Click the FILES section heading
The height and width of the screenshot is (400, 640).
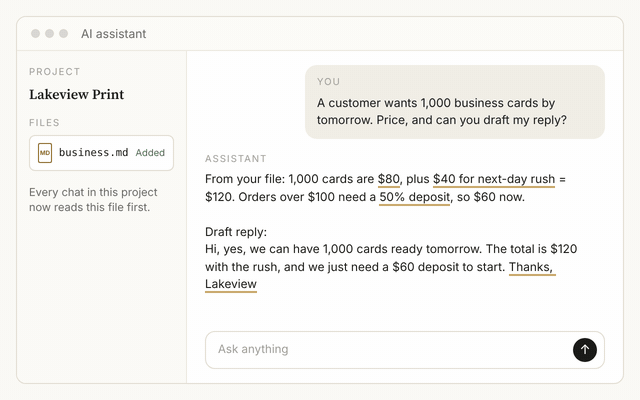[x=44, y=122]
